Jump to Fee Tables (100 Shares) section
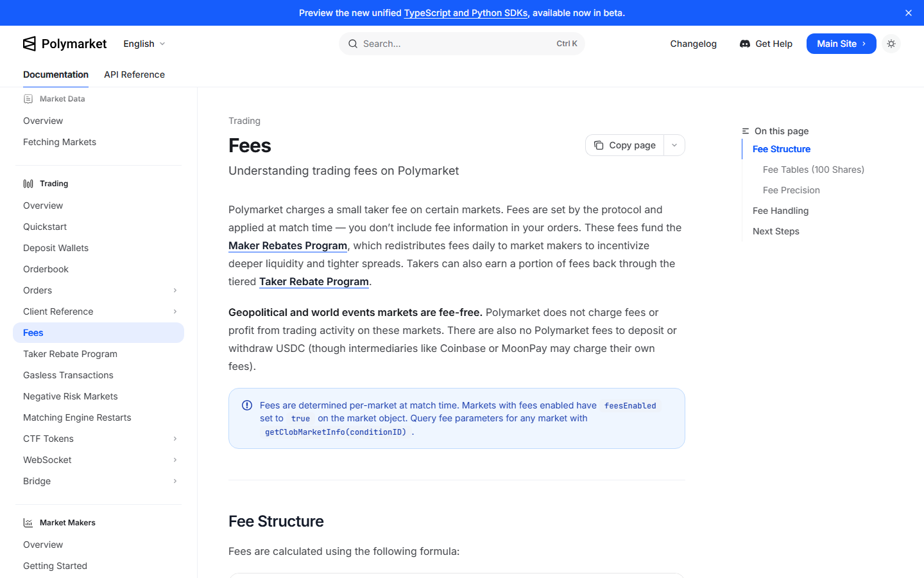The image size is (924, 578). tap(814, 170)
